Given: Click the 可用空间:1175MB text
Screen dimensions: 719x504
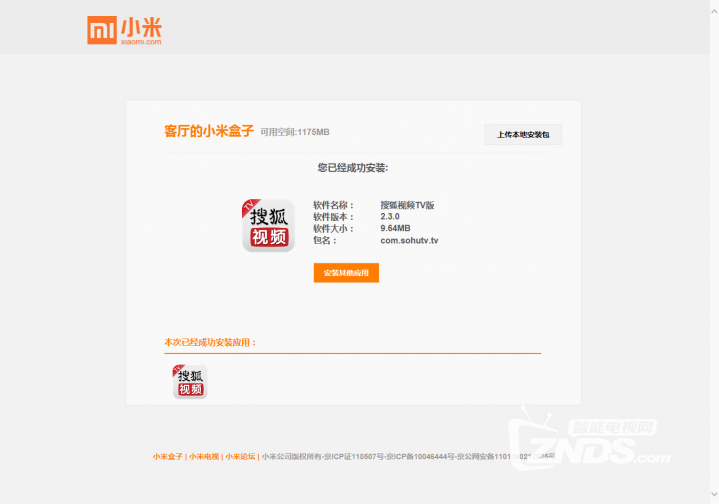Looking at the screenshot, I should tap(295, 132).
